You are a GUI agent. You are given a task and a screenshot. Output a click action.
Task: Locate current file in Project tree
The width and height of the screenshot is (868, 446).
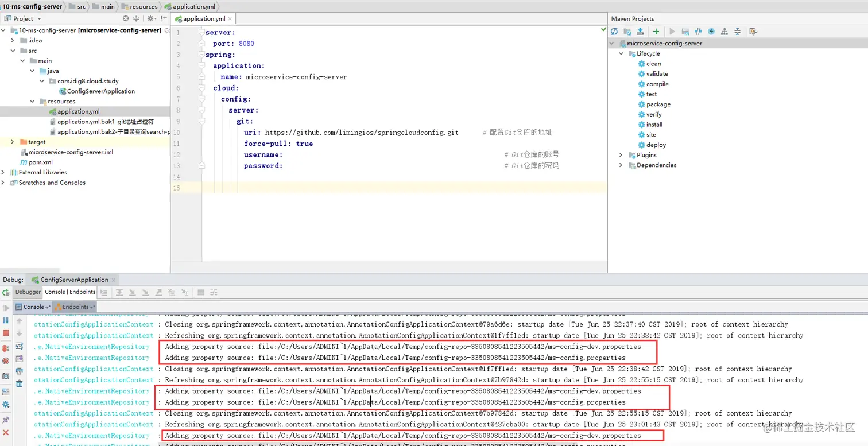pyautogui.click(x=126, y=19)
